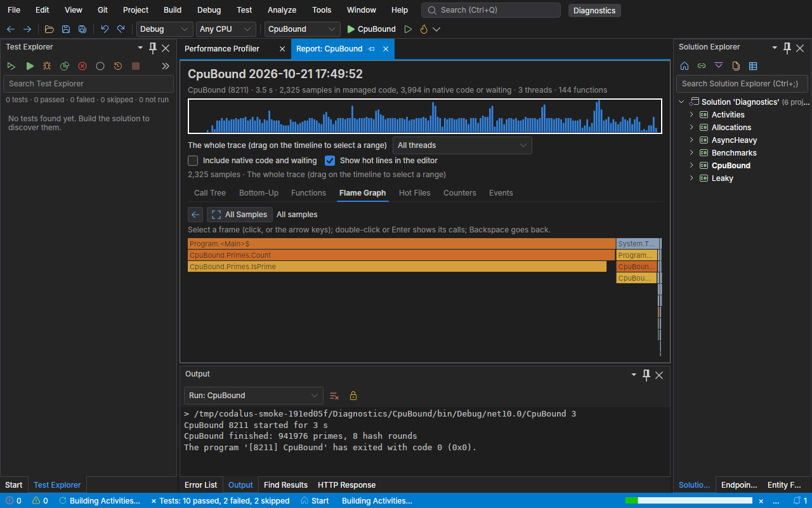Viewport: 812px width, 508px height.
Task: Click the Search Test Explorer input field
Action: 88,84
